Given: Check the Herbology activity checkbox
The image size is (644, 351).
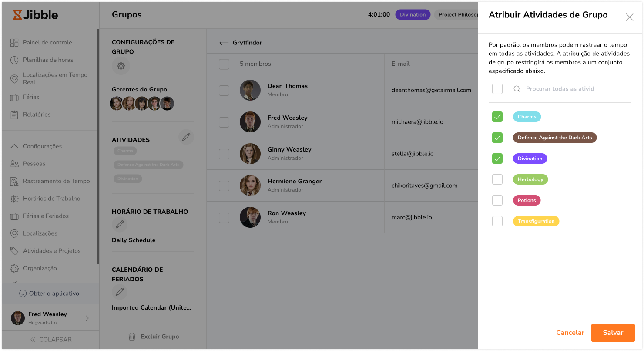Looking at the screenshot, I should coord(497,179).
